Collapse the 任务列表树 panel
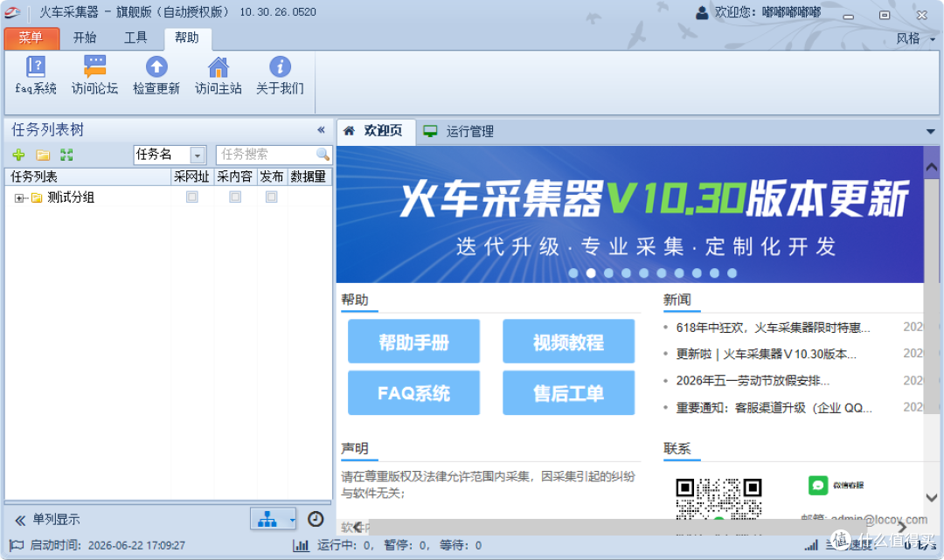This screenshot has height=560, width=944. pyautogui.click(x=322, y=129)
